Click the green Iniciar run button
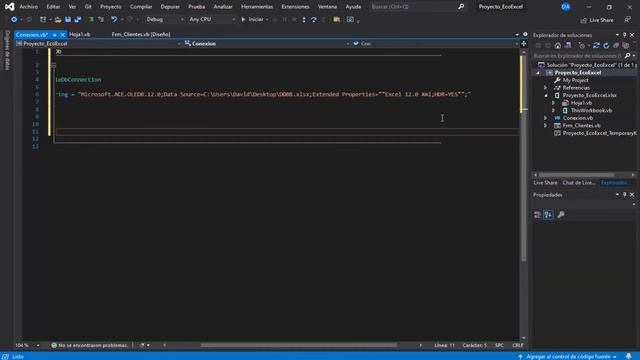Viewport: 640px width, 360px height. (x=252, y=19)
